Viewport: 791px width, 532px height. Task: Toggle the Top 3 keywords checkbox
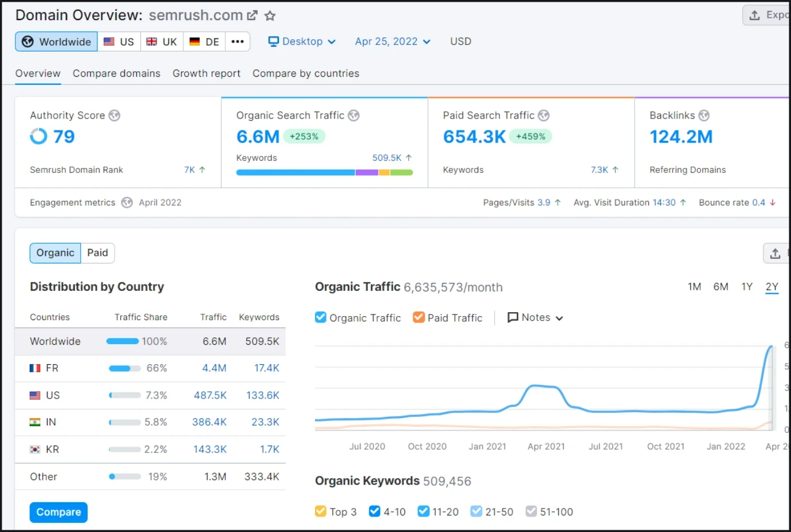point(321,511)
